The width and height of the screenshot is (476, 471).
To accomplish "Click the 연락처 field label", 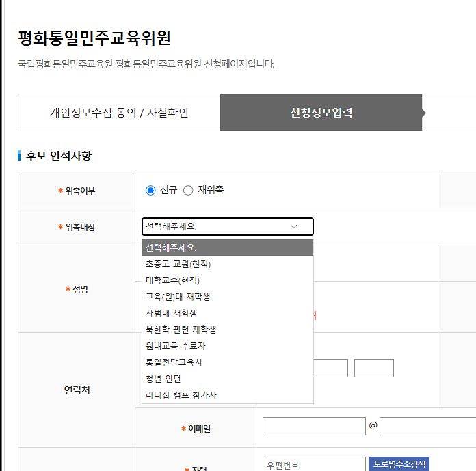I will coord(77,390).
